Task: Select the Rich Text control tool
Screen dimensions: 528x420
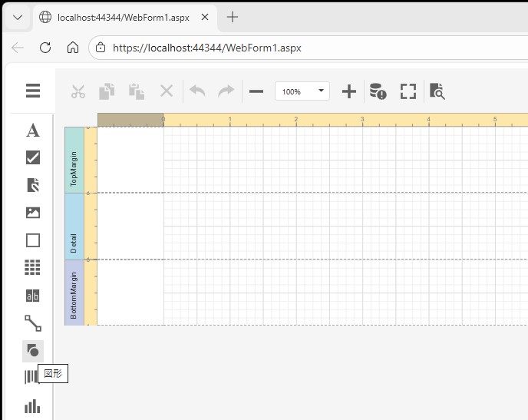Action: [x=33, y=185]
